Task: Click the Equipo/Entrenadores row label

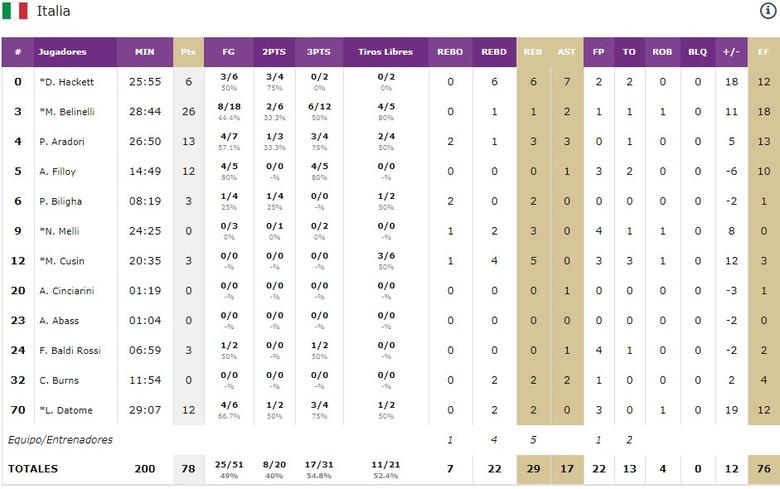Action: point(60,439)
